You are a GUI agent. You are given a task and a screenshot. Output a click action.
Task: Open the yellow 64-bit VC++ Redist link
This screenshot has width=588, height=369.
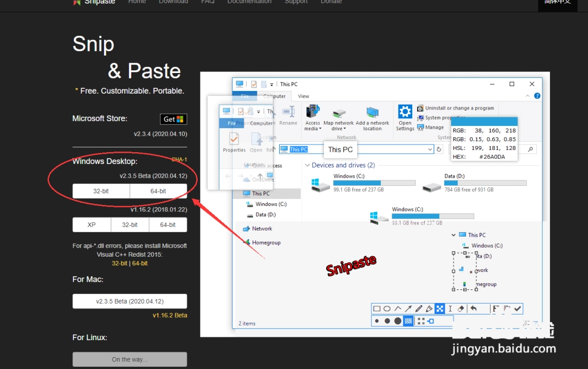140,263
